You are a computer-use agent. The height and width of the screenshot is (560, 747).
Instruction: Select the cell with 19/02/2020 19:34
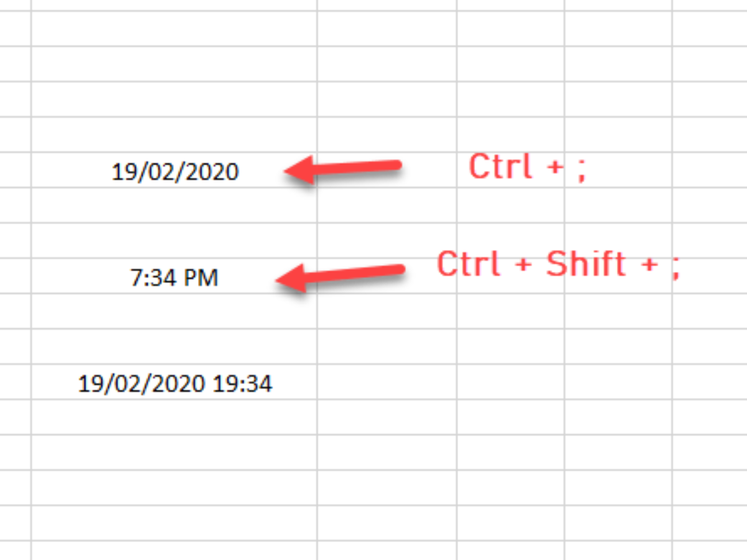174,381
